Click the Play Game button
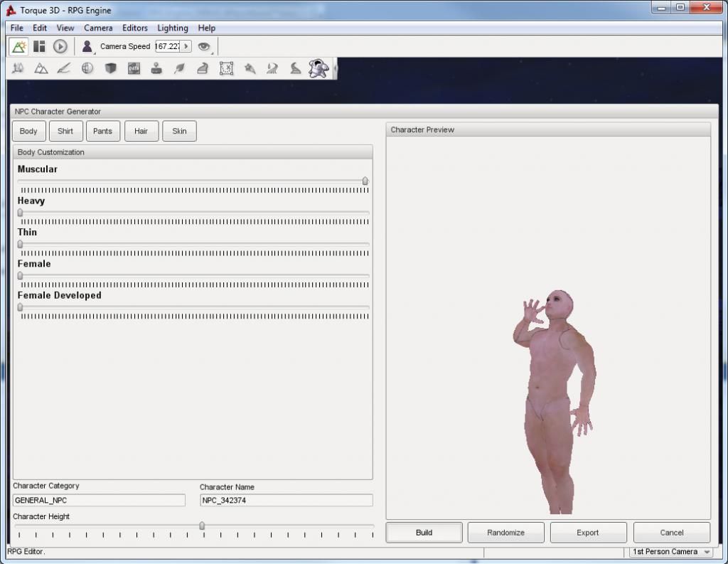The image size is (728, 564). 60,46
